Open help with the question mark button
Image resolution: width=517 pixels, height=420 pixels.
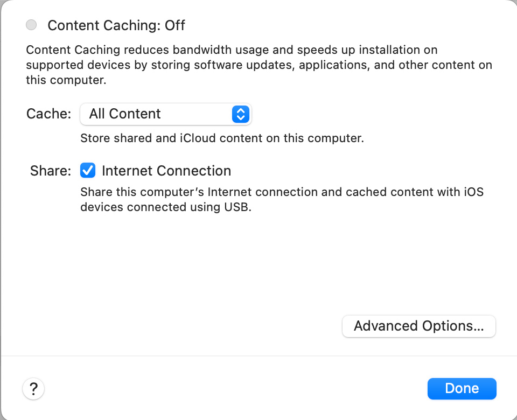tap(33, 389)
